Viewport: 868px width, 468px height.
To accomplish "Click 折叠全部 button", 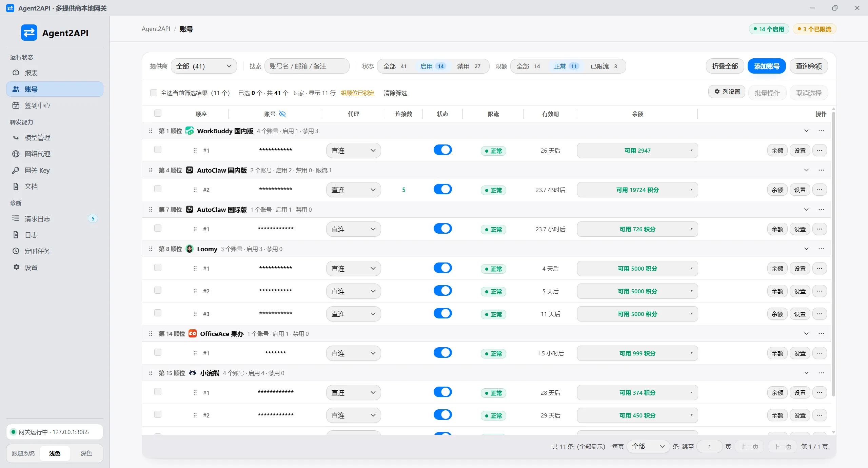I will [725, 66].
